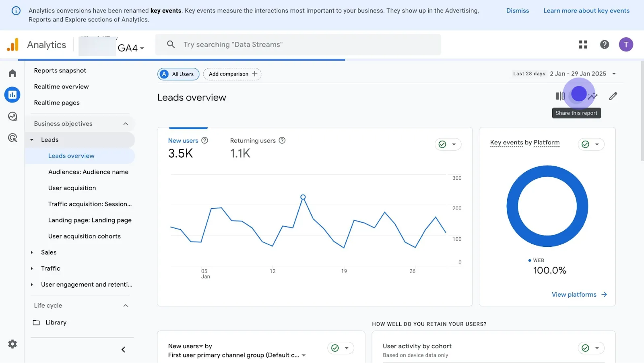
Task: Click the Insights sparkline icon
Action: click(592, 96)
